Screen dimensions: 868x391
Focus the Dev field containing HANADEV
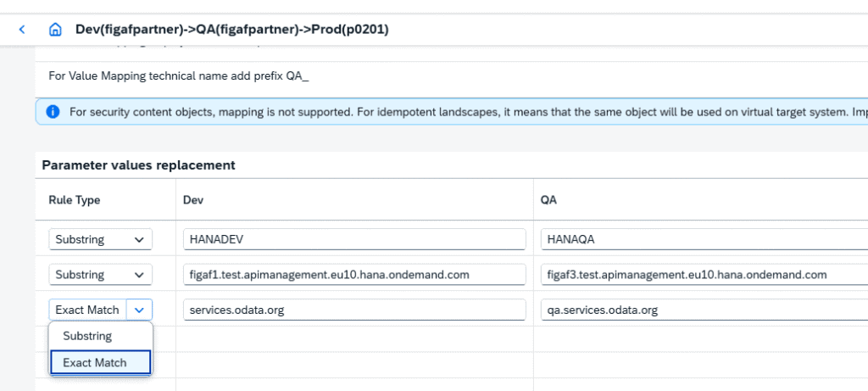(354, 239)
